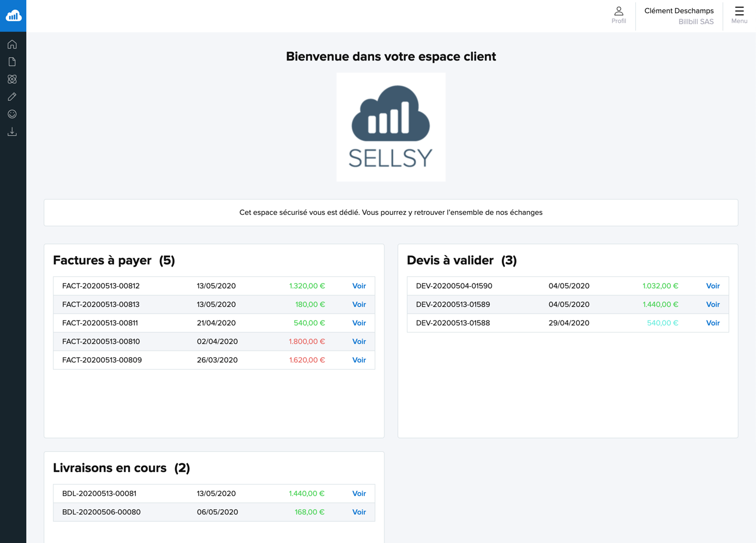Click the download icon in sidebar
This screenshot has height=543, width=756.
click(x=12, y=131)
